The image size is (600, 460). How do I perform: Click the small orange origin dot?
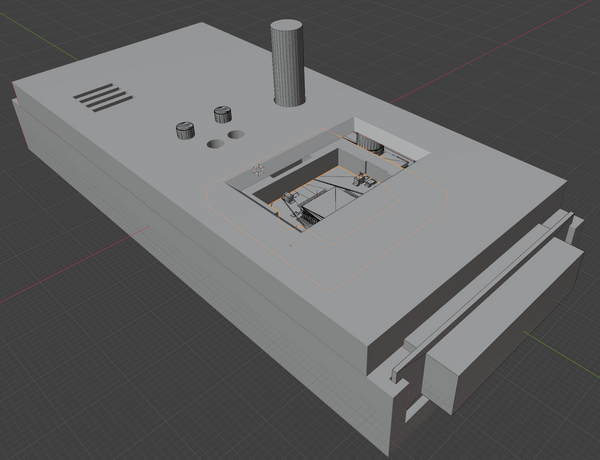coord(290,245)
